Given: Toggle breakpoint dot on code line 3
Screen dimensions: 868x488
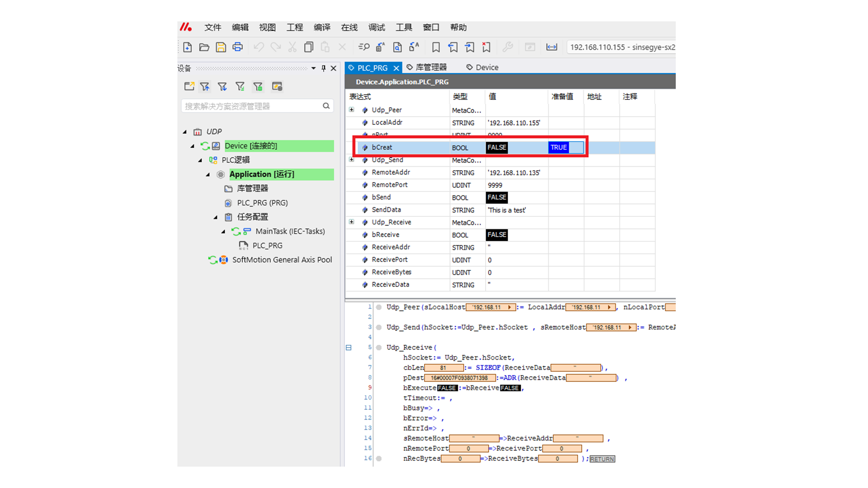Looking at the screenshot, I should [379, 327].
